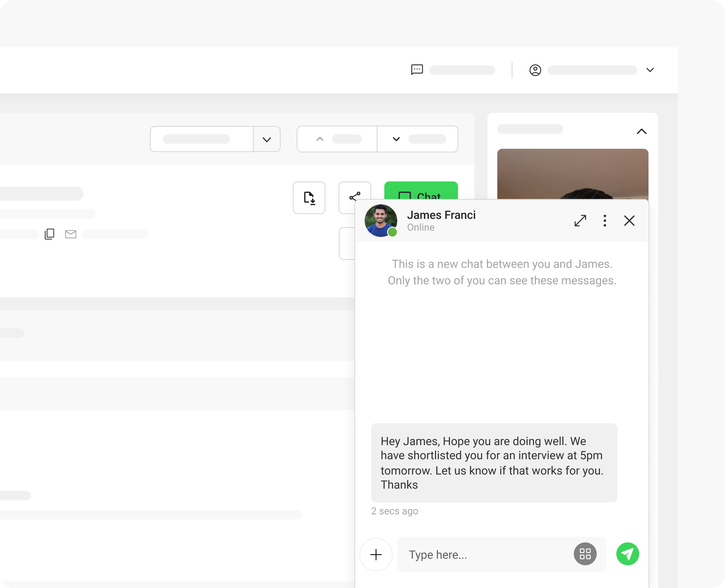Open the filter dropdown arrow in the toolbar

(267, 139)
